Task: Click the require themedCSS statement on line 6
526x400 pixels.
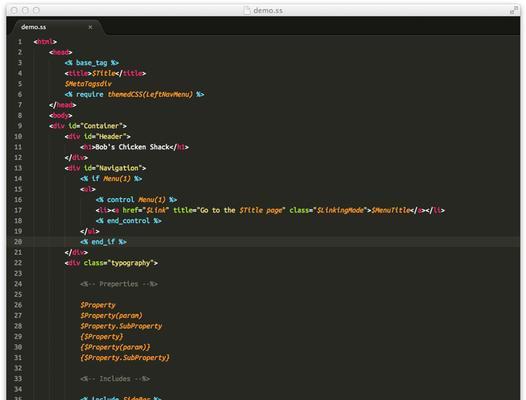Action: pyautogui.click(x=134, y=94)
